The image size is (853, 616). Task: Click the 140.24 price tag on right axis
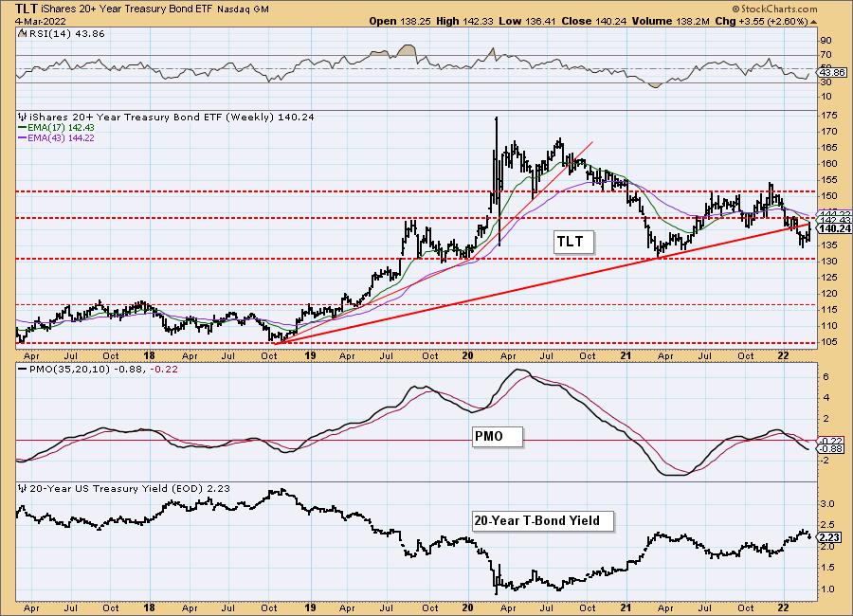pyautogui.click(x=834, y=228)
